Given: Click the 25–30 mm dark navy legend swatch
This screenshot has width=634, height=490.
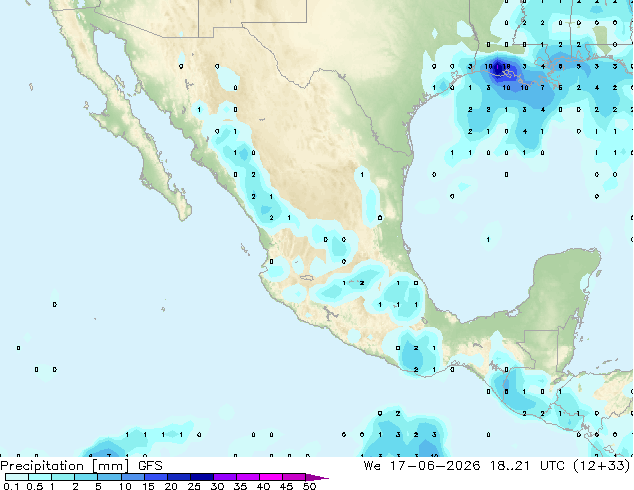Looking at the screenshot, I should tap(202, 477).
